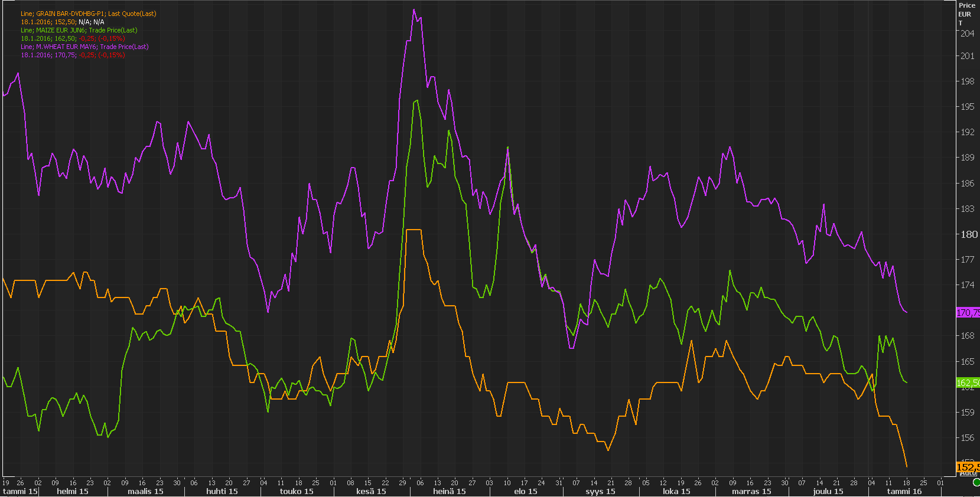Click the M.WHEAT EUR MAY6 legend line
This screenshot has height=497, width=980.
pyautogui.click(x=84, y=47)
